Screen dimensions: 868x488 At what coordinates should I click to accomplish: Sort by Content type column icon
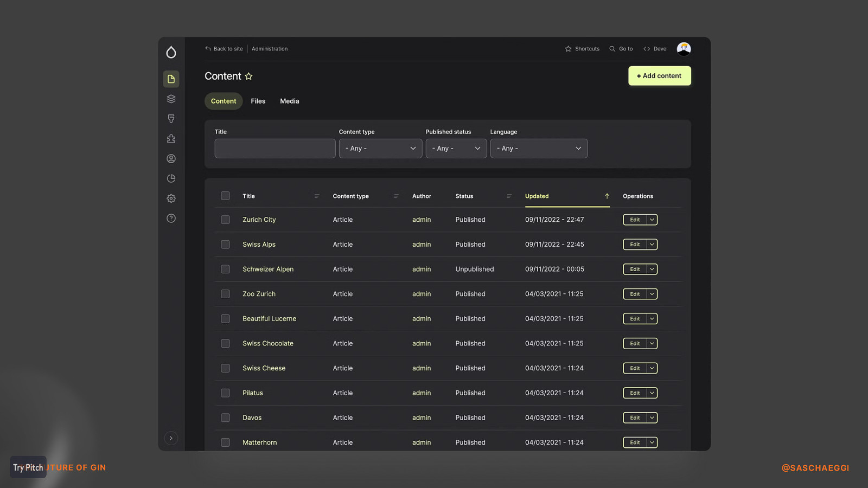[396, 196]
